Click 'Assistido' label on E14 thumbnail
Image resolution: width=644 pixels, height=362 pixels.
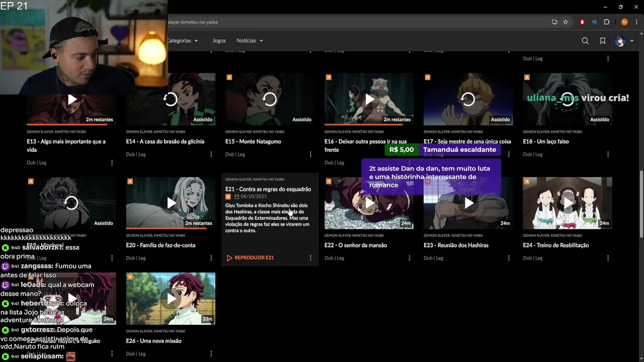tap(203, 120)
